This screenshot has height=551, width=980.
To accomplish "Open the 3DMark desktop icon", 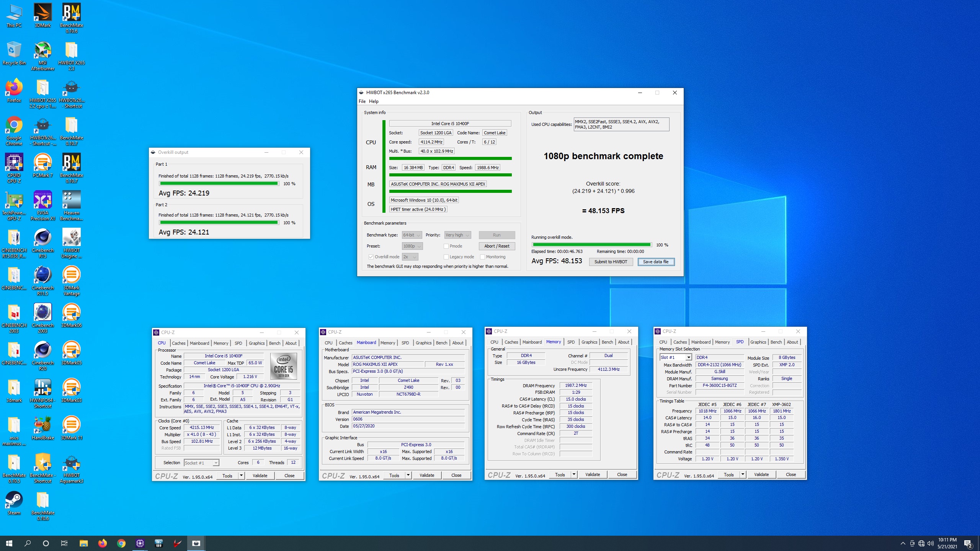I will click(x=42, y=15).
